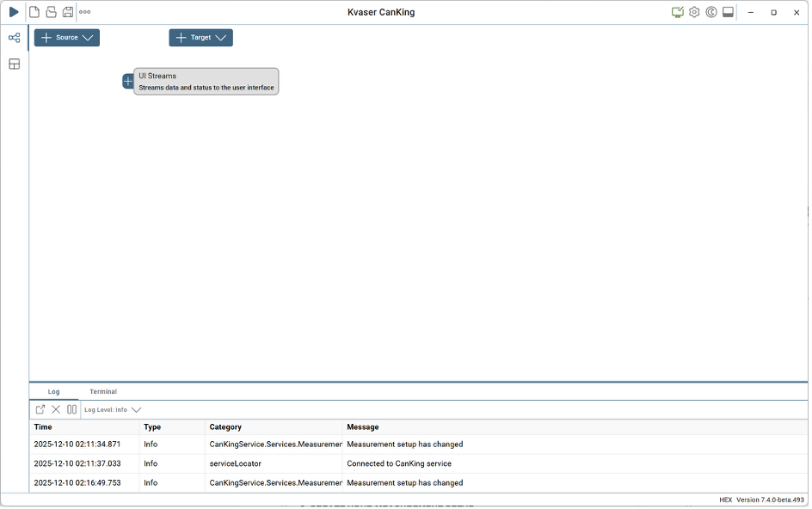This screenshot has height=509, width=812.
Task: Expand the Source dropdown
Action: pos(67,38)
